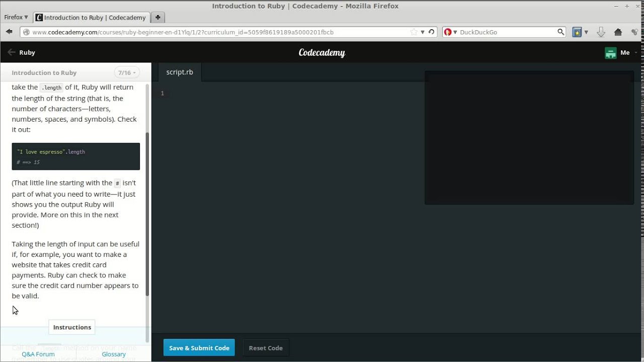644x362 pixels.
Task: Click the Codecademy tab favicon
Action: point(39,17)
